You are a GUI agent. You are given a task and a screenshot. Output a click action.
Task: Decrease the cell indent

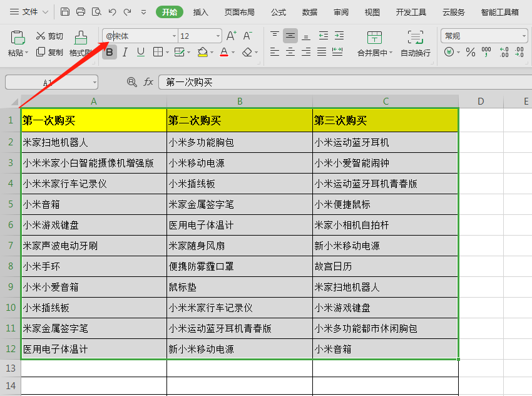point(324,35)
